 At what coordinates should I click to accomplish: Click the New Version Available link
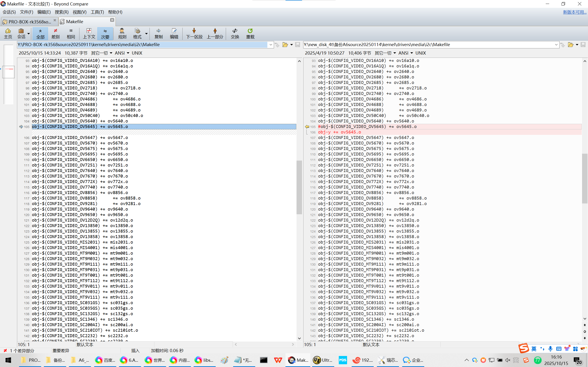coord(574,12)
